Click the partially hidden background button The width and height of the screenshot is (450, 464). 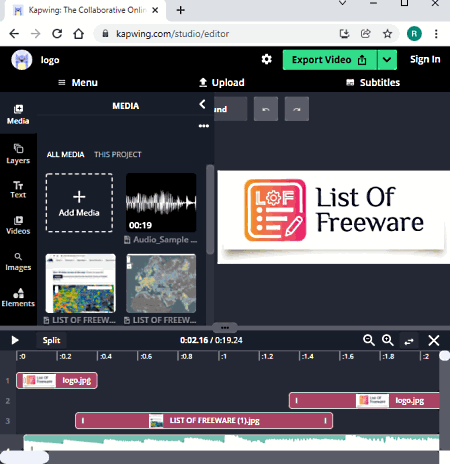pyautogui.click(x=231, y=109)
